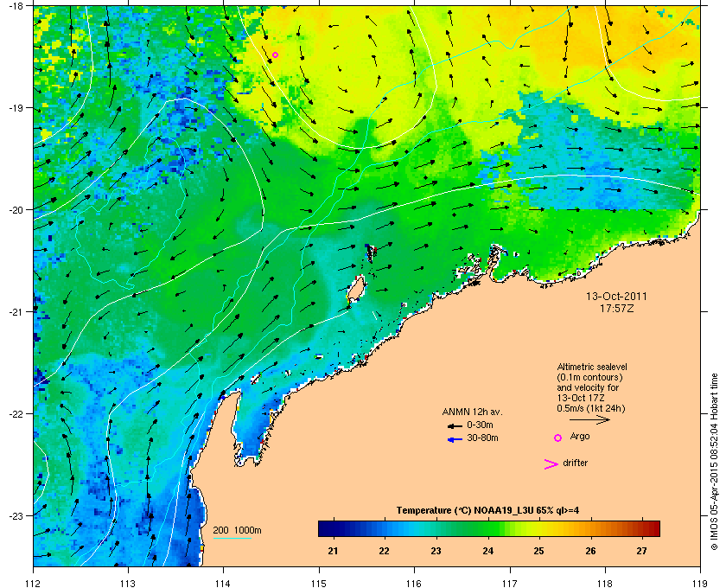Click the 'ANMN 12h av.' legend heading

(x=472, y=412)
